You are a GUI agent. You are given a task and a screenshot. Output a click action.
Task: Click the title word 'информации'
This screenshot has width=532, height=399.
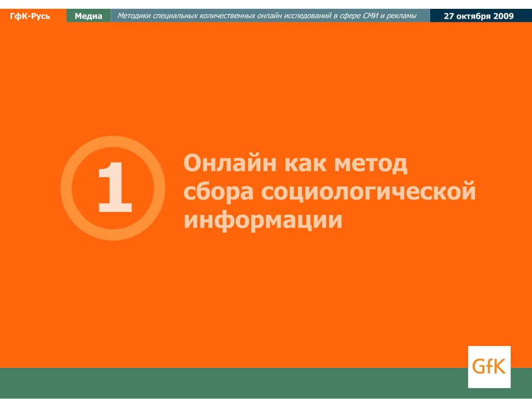[x=263, y=220]
